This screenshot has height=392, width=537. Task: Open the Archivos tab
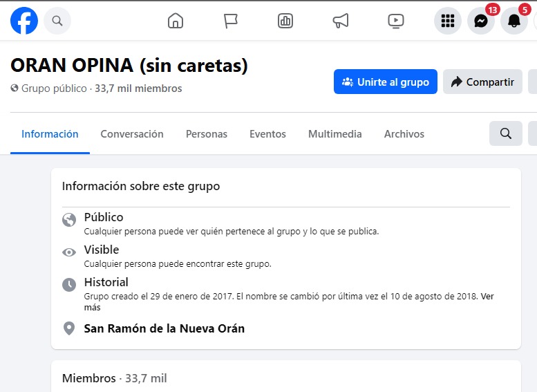tap(404, 134)
